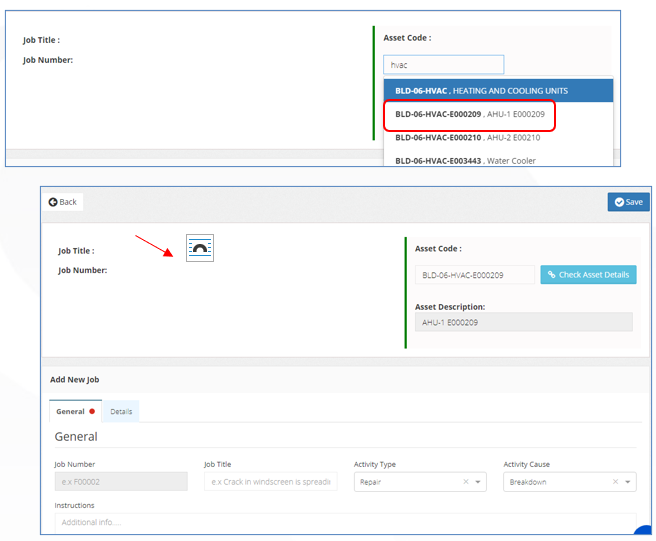656x541 pixels.
Task: Open the Activity Type dropdown
Action: (x=420, y=482)
